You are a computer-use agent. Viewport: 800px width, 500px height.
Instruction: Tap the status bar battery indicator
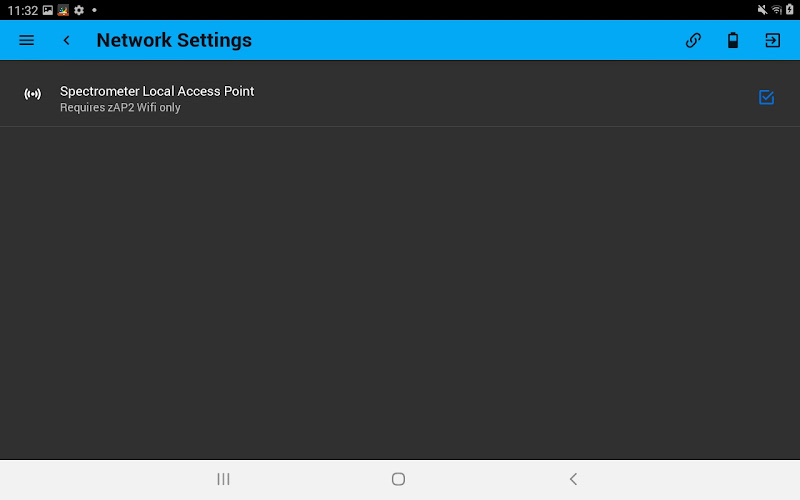(790, 10)
